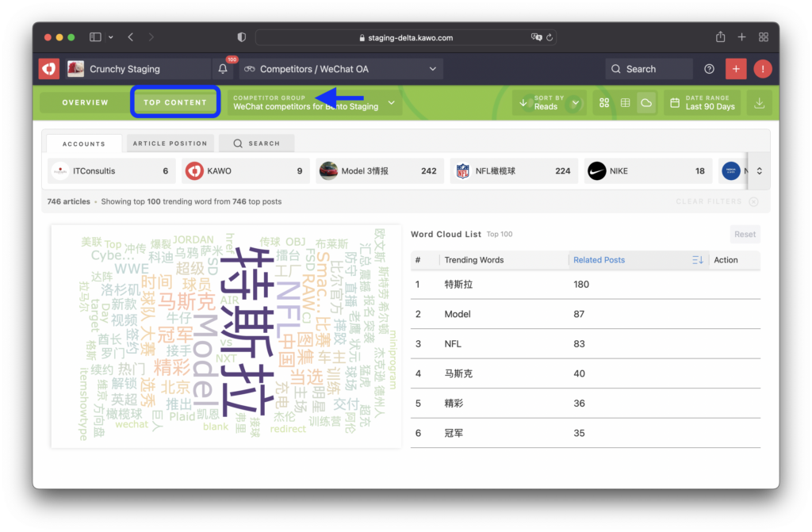This screenshot has height=532, width=812.
Task: Click the browser forward arrow
Action: [151, 37]
